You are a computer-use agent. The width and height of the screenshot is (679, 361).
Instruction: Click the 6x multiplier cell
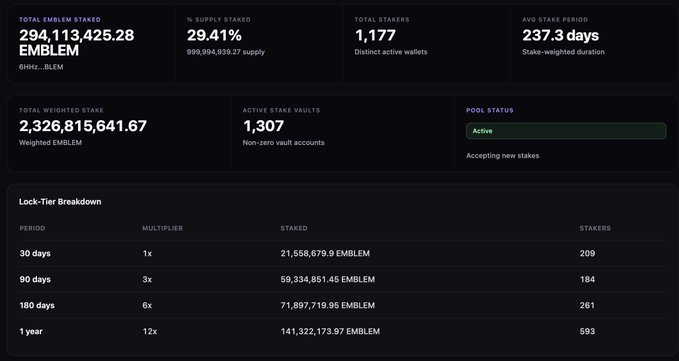click(147, 305)
